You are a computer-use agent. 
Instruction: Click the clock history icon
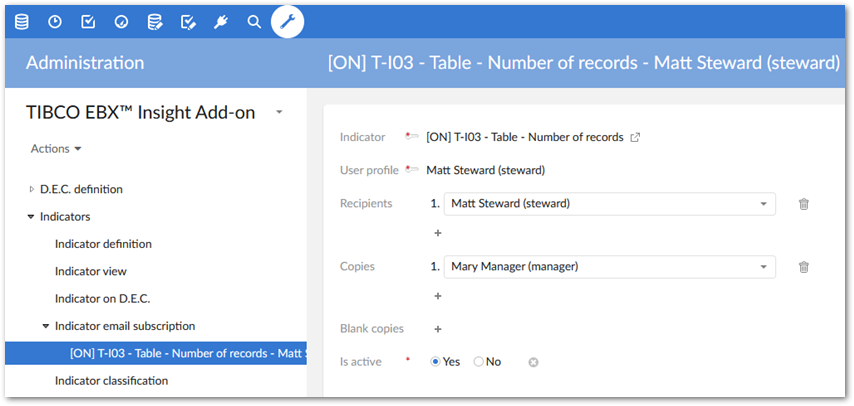[x=55, y=21]
